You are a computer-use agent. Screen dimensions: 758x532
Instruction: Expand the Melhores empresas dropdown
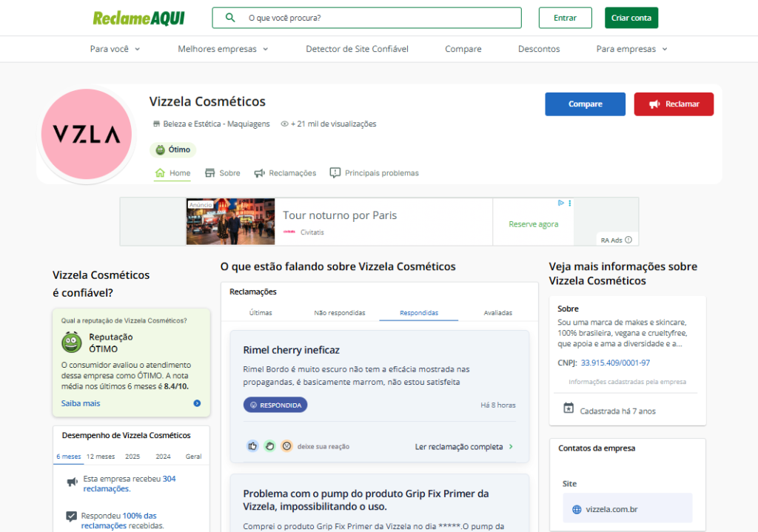click(223, 49)
